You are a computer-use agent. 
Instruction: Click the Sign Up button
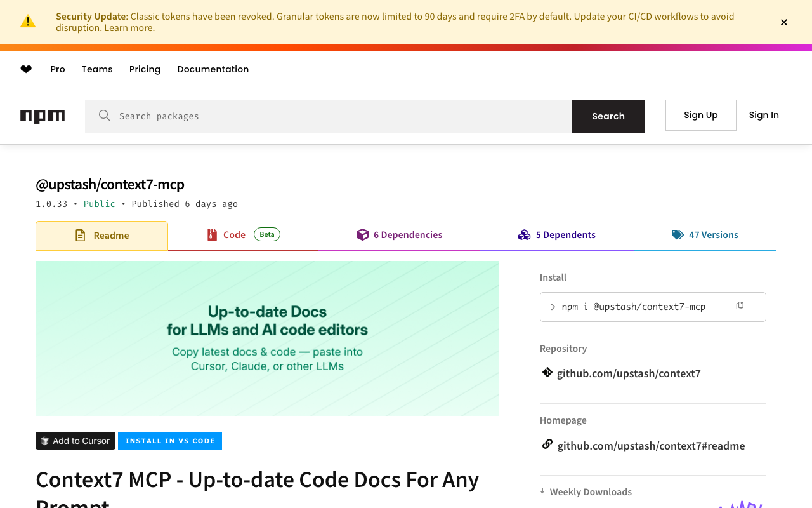pos(701,115)
